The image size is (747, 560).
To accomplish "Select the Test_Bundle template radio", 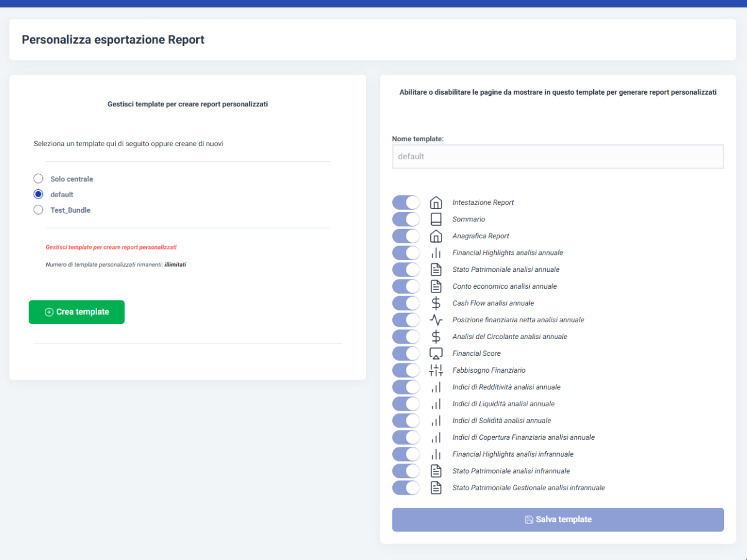I will coord(38,210).
